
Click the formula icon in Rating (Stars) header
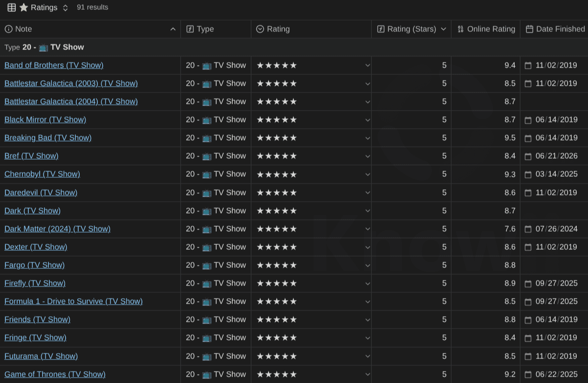[x=381, y=29]
